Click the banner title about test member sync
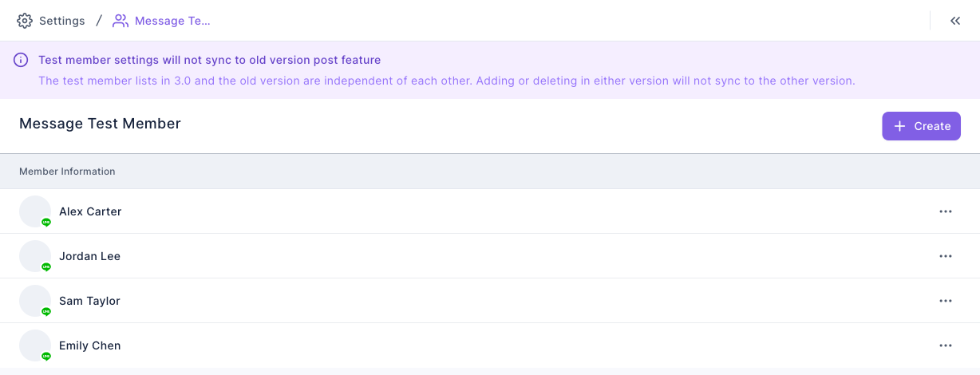 (209, 60)
